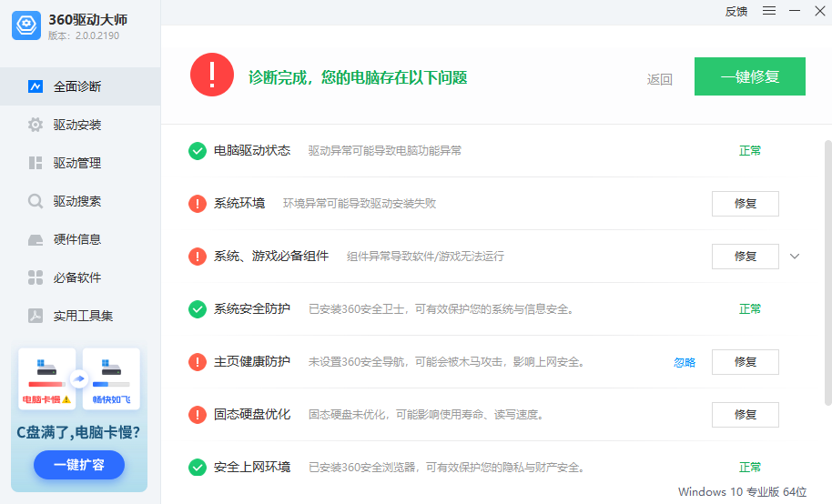Click the C盘满了,电脑卡慢? ad text
The width and height of the screenshot is (832, 504).
[78, 432]
